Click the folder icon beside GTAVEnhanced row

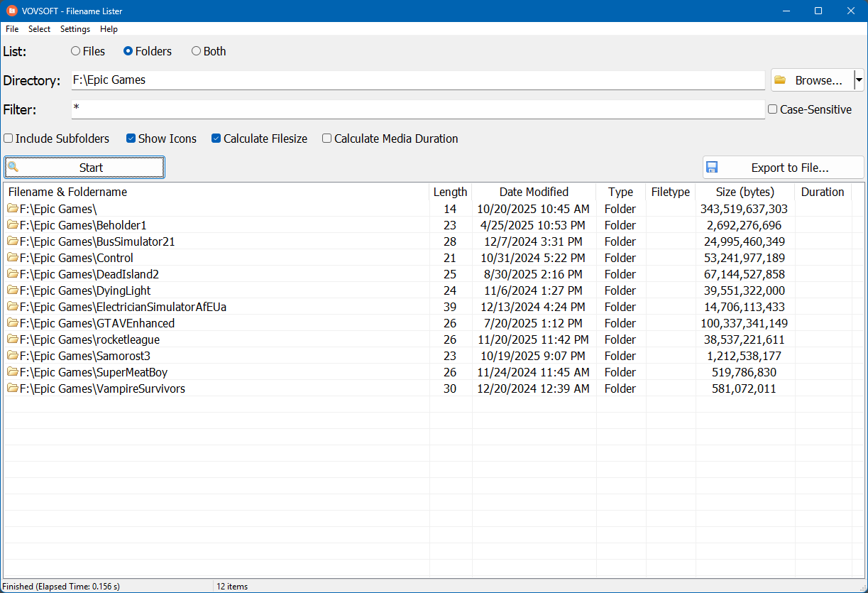(13, 323)
